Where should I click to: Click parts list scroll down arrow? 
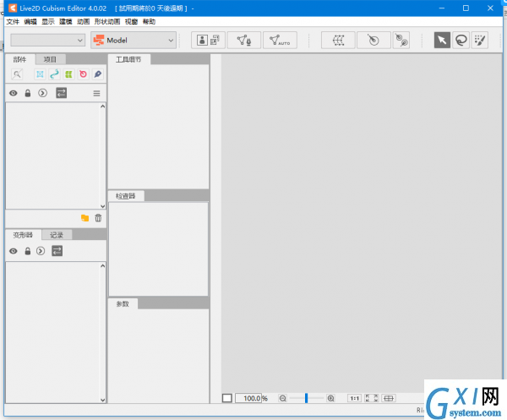click(103, 206)
